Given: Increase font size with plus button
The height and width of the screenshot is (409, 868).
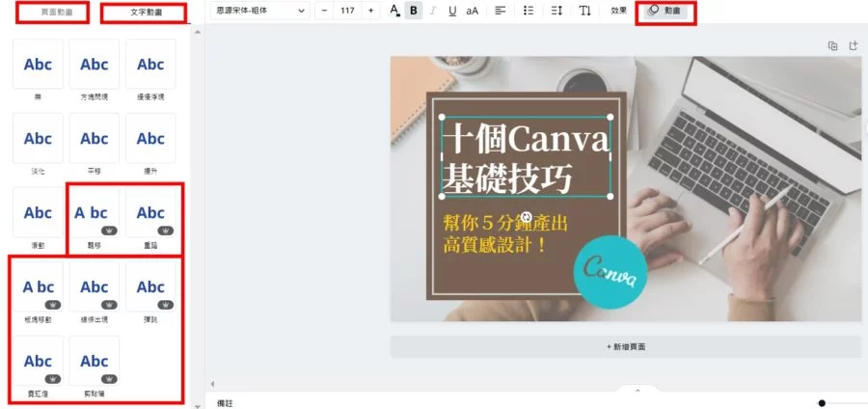Looking at the screenshot, I should tap(370, 11).
